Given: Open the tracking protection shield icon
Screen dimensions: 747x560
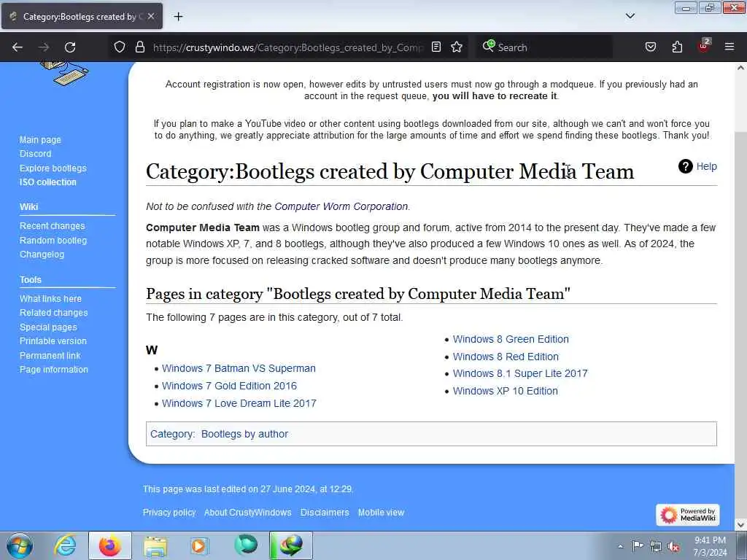Looking at the screenshot, I should coord(120,47).
